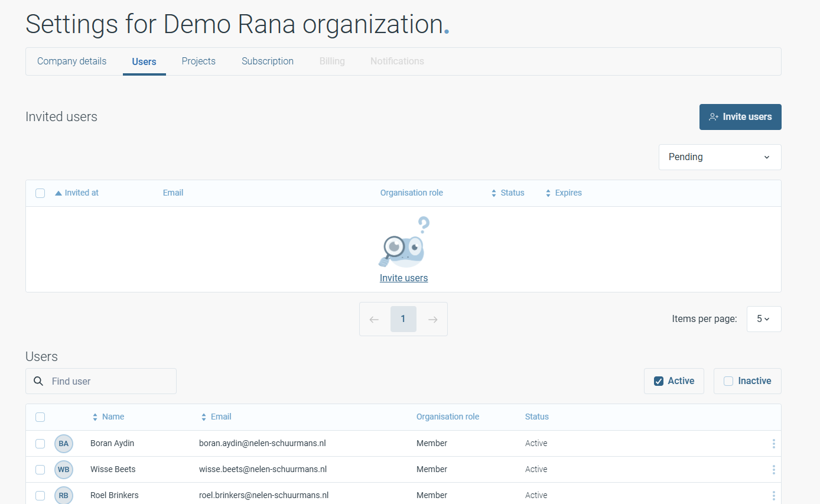The height and width of the screenshot is (504, 820).
Task: Click the Find user search field
Action: [101, 381]
